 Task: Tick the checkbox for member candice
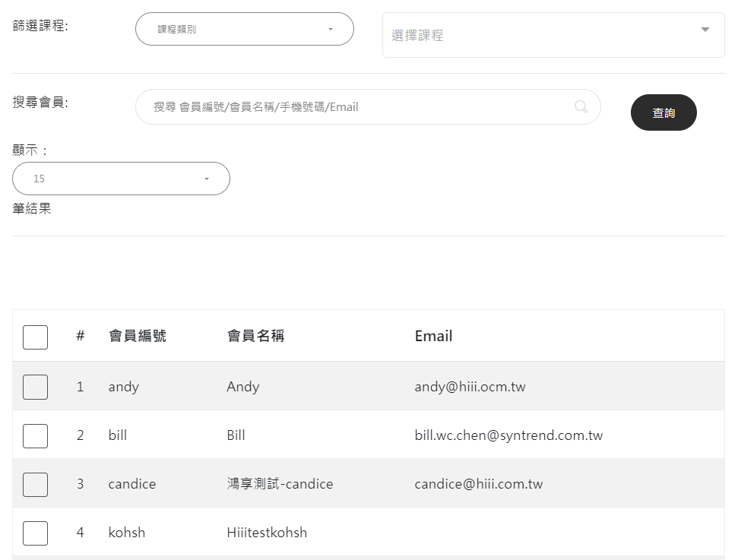35,484
